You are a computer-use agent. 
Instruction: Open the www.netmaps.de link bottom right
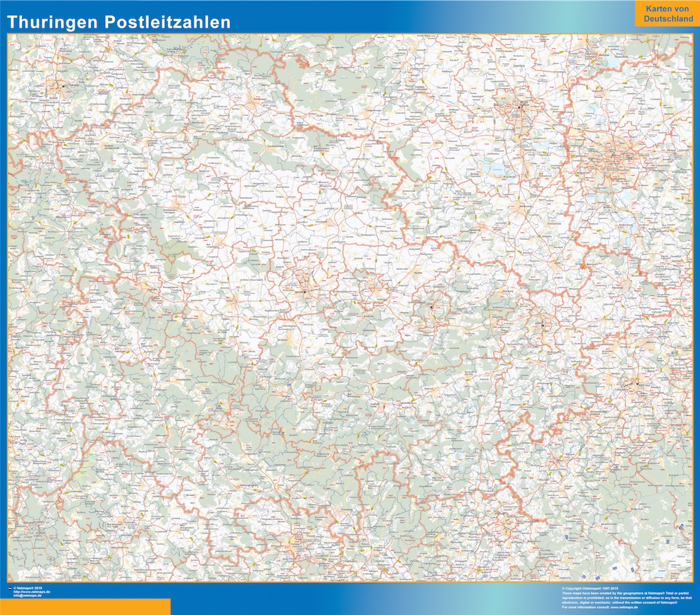pyautogui.click(x=624, y=608)
